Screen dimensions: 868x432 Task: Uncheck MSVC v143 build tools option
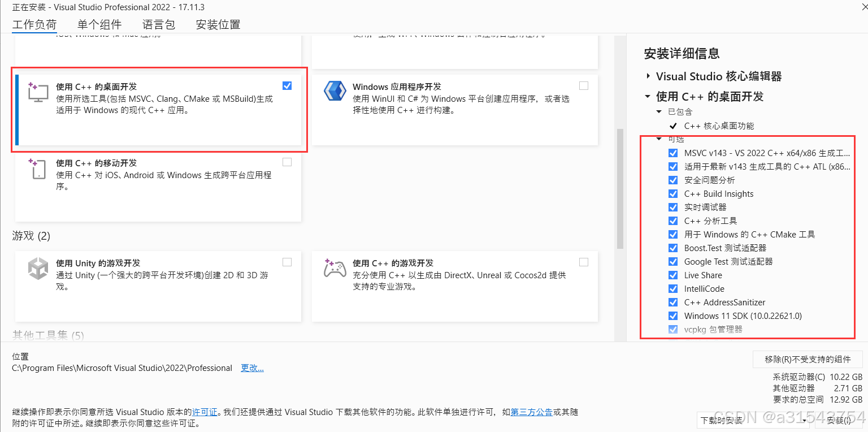(x=673, y=153)
